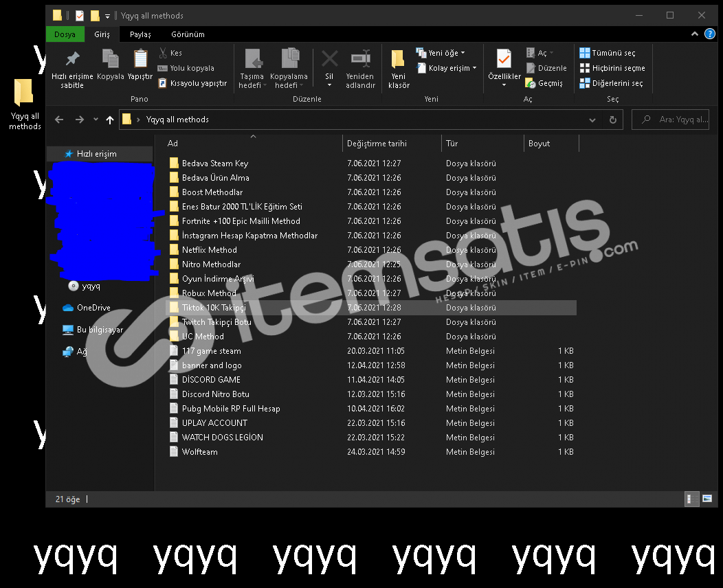
Task: Click New Folder icon in Quick Access Toolbar
Action: click(x=95, y=16)
